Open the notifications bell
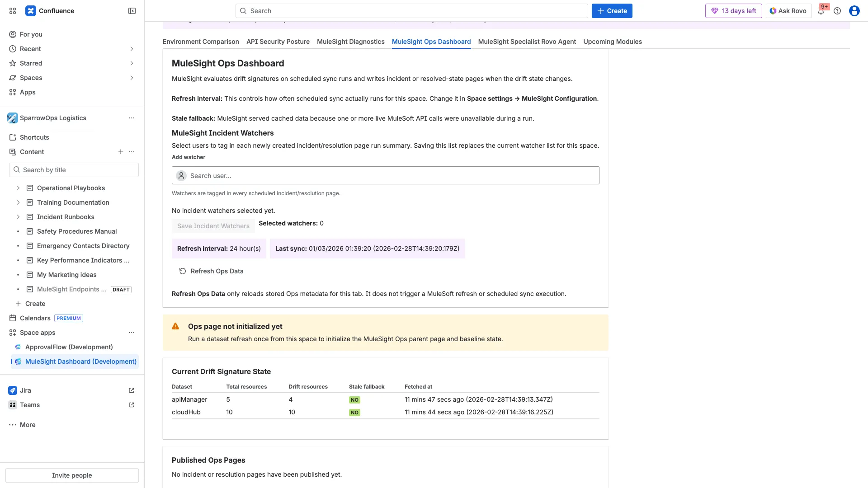868x488 pixels. pos(821,11)
